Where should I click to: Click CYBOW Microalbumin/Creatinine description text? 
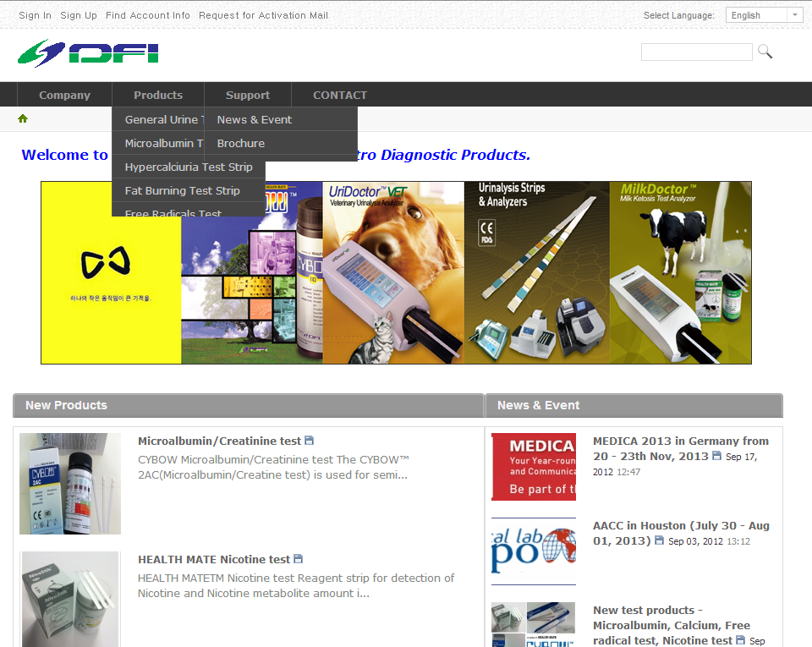point(273,467)
